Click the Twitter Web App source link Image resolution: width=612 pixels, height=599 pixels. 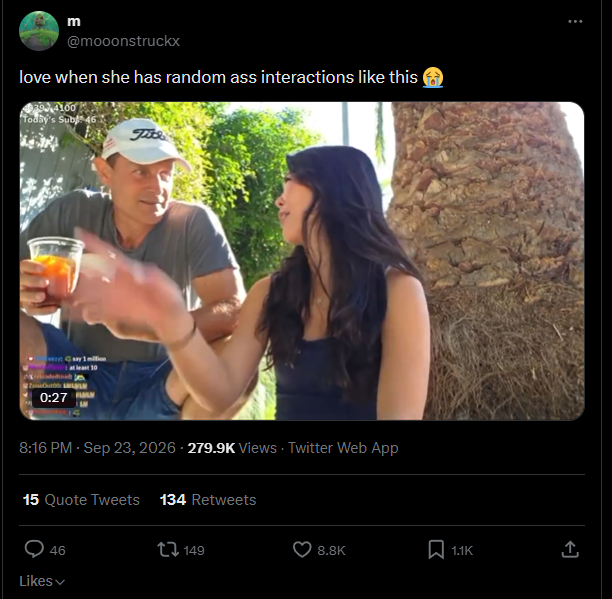coord(343,448)
